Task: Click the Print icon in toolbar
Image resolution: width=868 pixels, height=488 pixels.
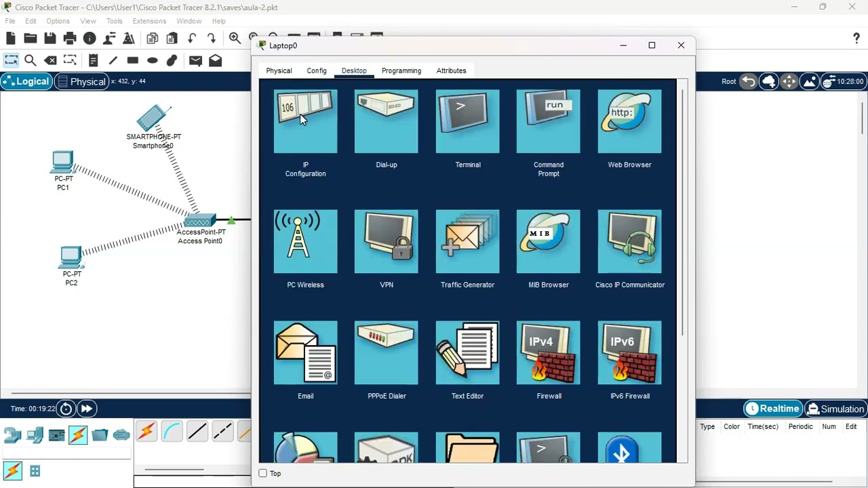Action: pos(70,39)
